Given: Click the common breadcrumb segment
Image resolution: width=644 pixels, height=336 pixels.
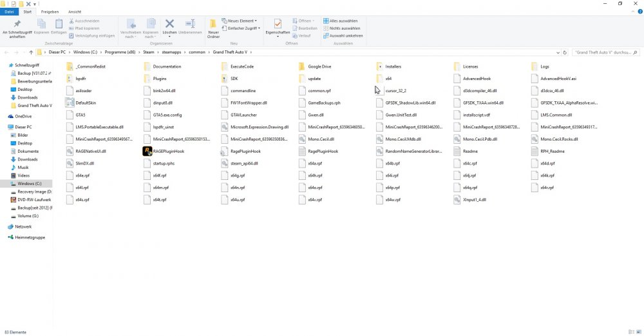Looking at the screenshot, I should coord(196,52).
